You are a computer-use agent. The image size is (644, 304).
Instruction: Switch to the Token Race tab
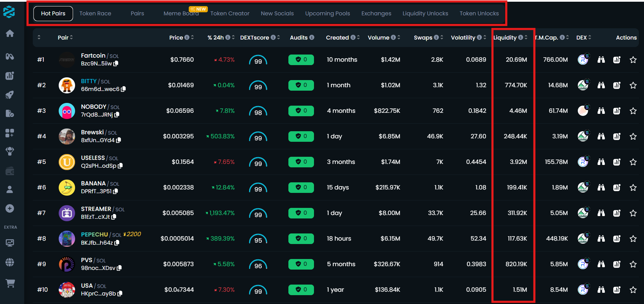95,14
